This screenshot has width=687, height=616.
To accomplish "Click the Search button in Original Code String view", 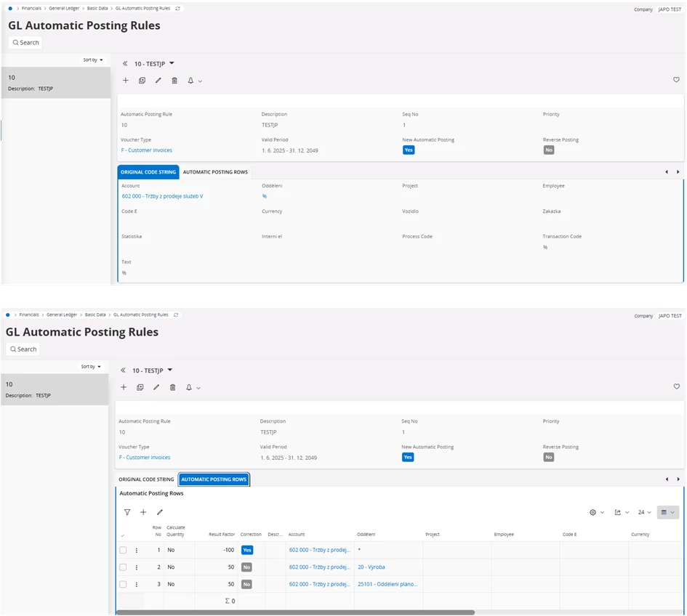I will (x=26, y=42).
